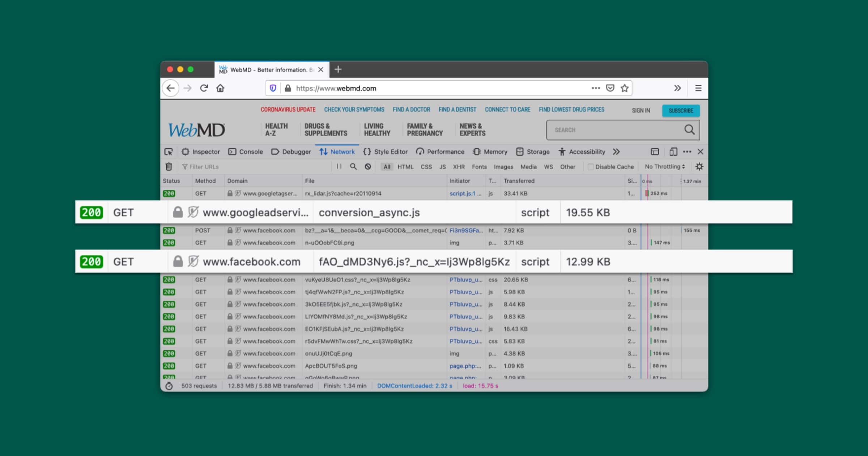The height and width of the screenshot is (456, 868).
Task: Clear the network log with the trash icon
Action: [x=169, y=167]
